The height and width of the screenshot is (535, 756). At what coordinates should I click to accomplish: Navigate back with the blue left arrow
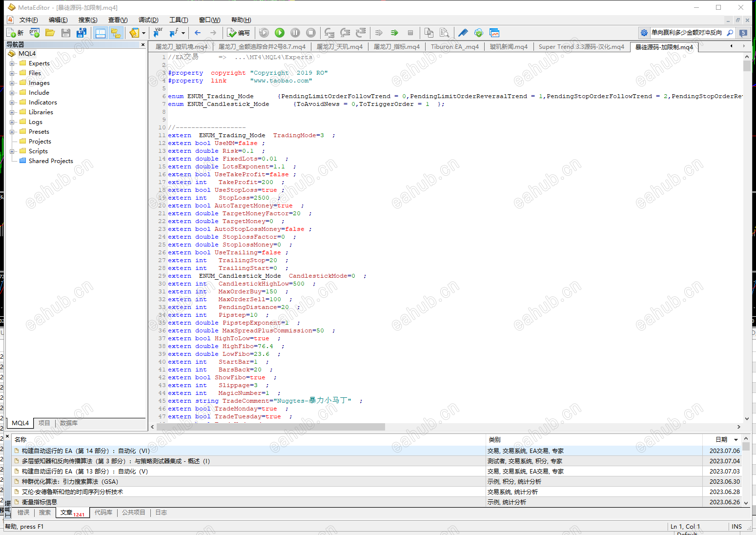pos(198,33)
